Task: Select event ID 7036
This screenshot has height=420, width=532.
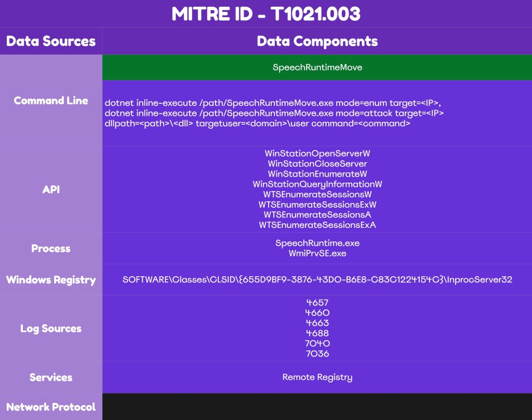Action: point(317,354)
